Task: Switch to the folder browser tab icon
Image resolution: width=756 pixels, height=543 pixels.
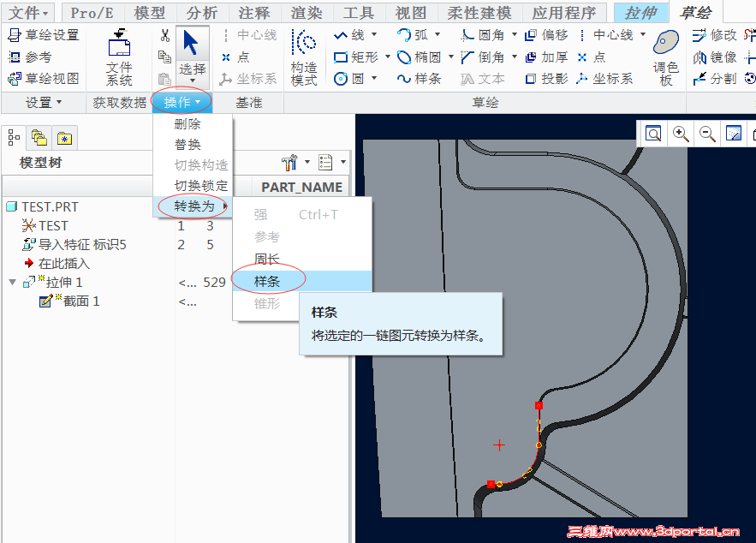Action: pyautogui.click(x=39, y=138)
